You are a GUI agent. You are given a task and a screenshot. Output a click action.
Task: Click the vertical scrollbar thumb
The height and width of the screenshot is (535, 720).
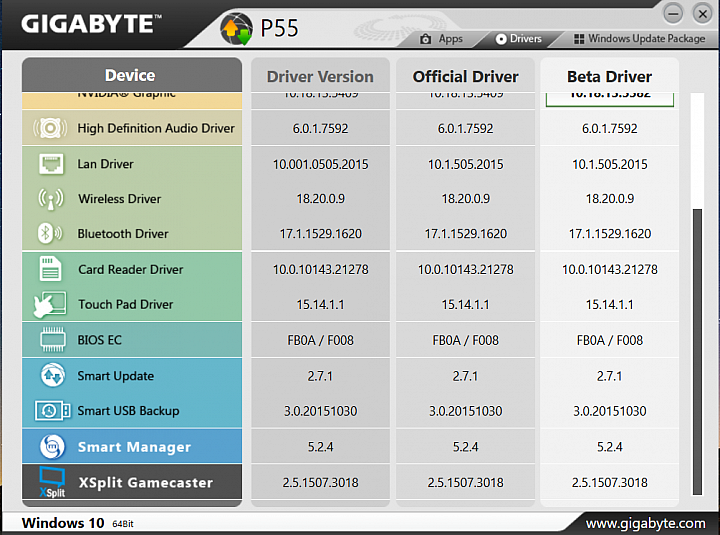(x=698, y=352)
